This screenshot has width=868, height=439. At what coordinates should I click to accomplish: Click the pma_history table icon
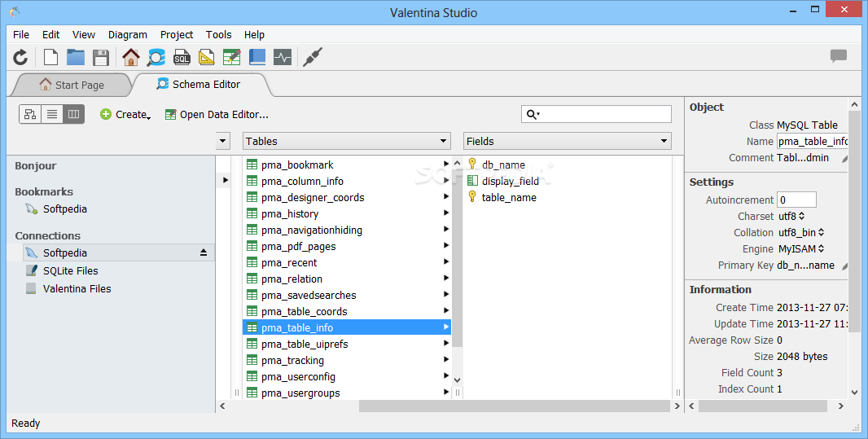coord(252,213)
